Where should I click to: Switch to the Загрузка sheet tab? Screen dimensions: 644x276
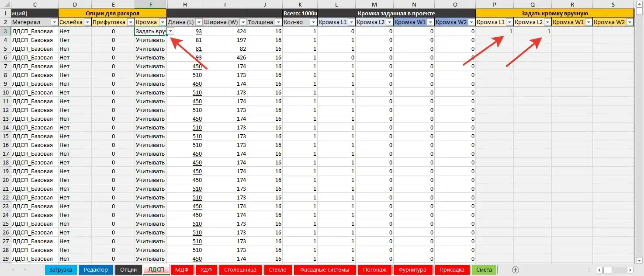tap(61, 270)
